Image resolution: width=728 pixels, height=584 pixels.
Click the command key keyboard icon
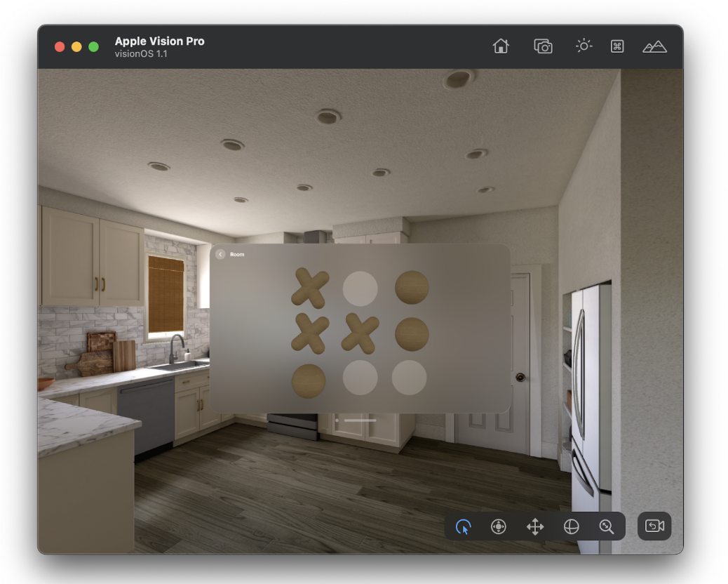pos(617,46)
